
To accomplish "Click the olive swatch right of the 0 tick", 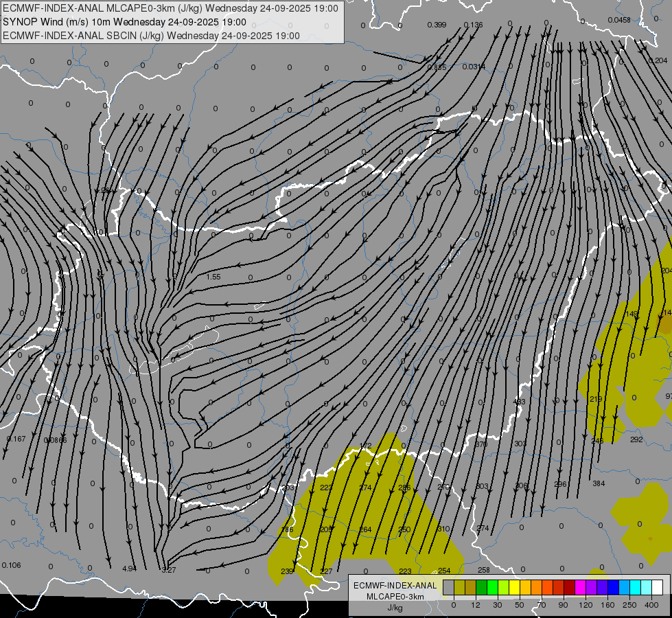I will coord(459,588).
